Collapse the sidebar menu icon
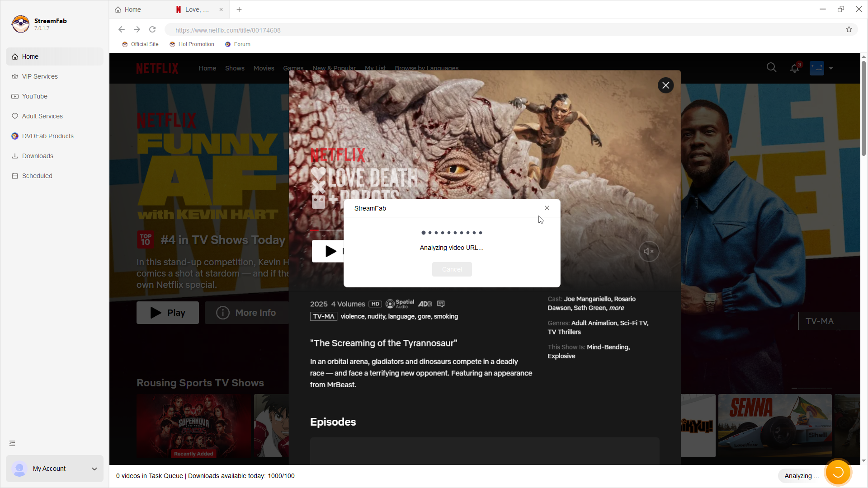The image size is (868, 488). point(12,443)
